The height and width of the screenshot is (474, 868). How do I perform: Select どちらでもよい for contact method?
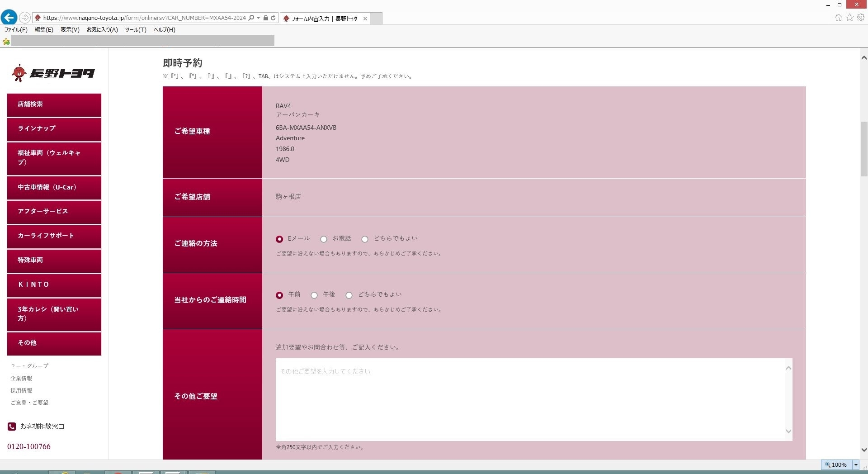[x=365, y=239]
